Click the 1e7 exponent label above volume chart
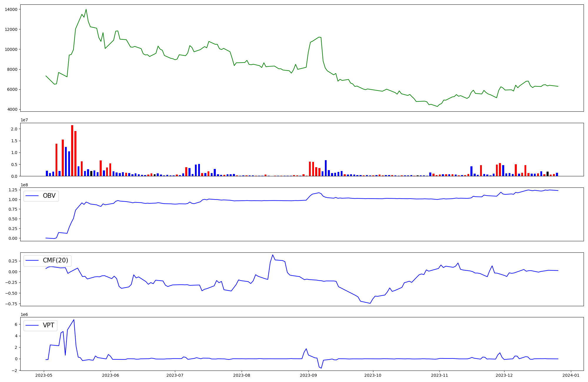The height and width of the screenshot is (382, 588). (24, 120)
